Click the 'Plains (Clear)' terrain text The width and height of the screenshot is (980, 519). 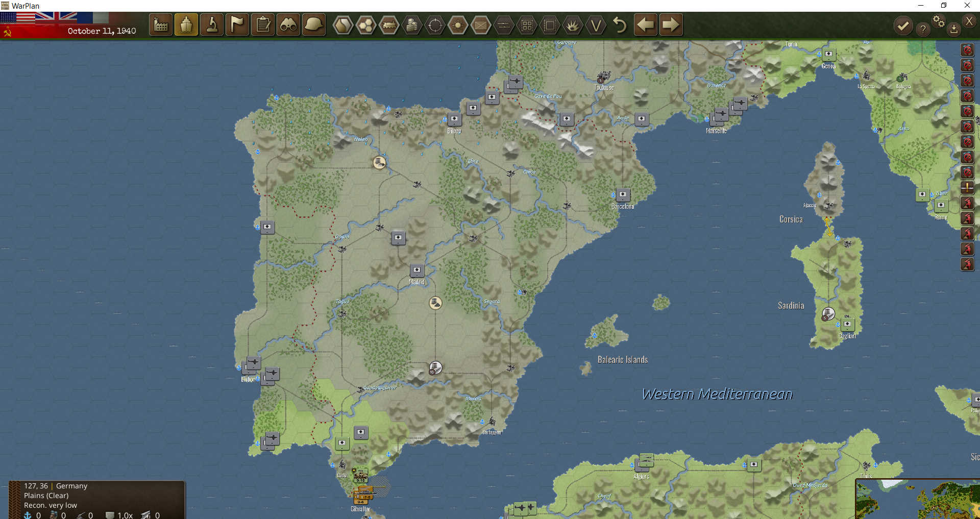click(x=46, y=496)
